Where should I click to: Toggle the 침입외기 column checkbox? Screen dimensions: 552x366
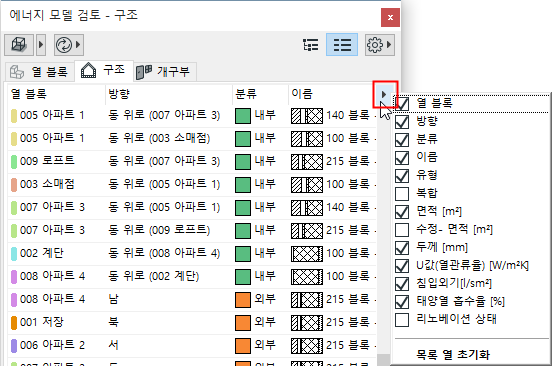click(x=402, y=284)
